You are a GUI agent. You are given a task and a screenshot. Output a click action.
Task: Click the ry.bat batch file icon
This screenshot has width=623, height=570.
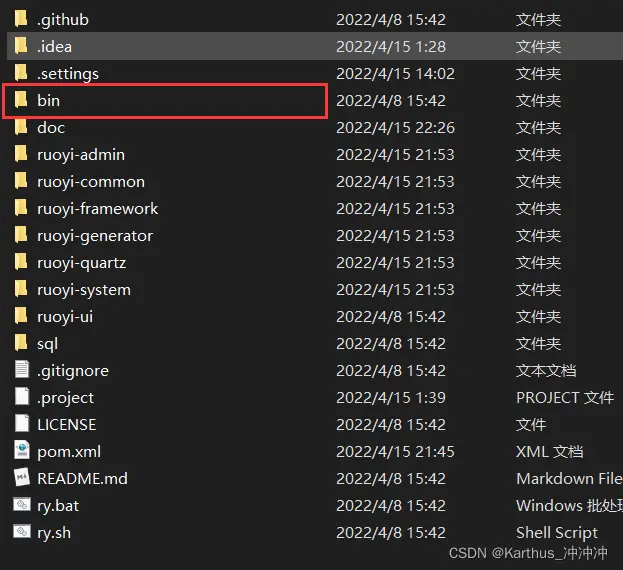point(22,505)
